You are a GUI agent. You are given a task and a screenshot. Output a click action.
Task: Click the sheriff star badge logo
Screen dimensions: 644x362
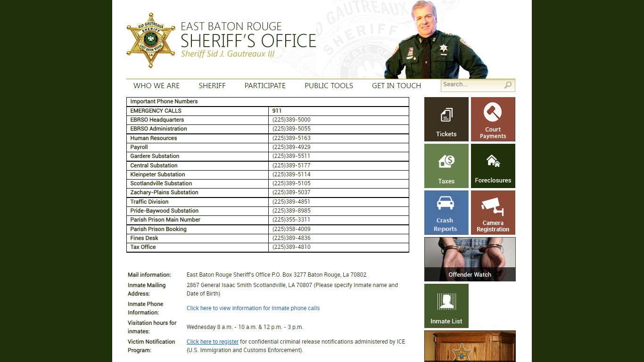tap(151, 41)
